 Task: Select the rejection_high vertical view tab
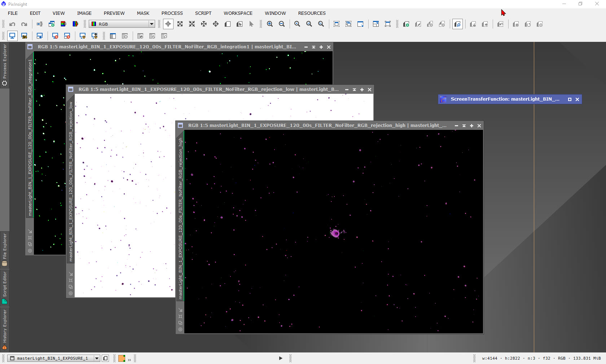[x=180, y=219]
